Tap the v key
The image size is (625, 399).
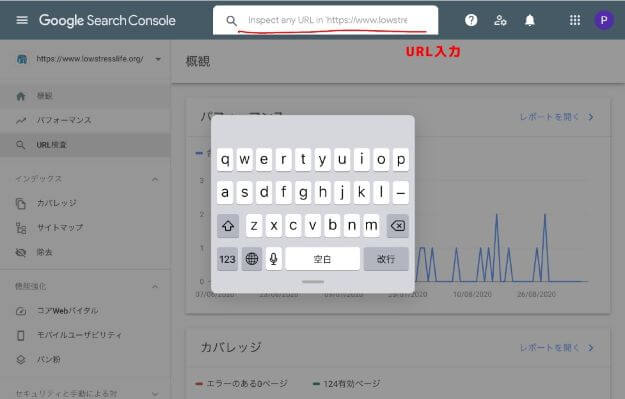click(x=312, y=226)
